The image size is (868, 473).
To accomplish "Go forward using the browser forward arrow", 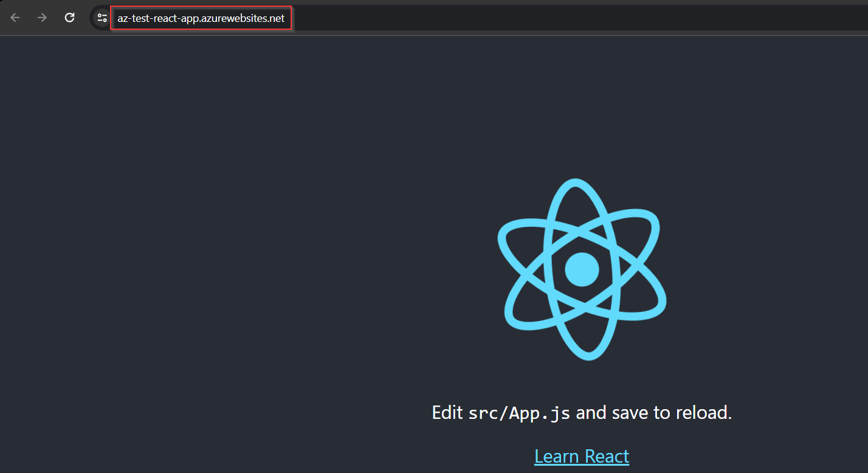I will pyautogui.click(x=42, y=18).
